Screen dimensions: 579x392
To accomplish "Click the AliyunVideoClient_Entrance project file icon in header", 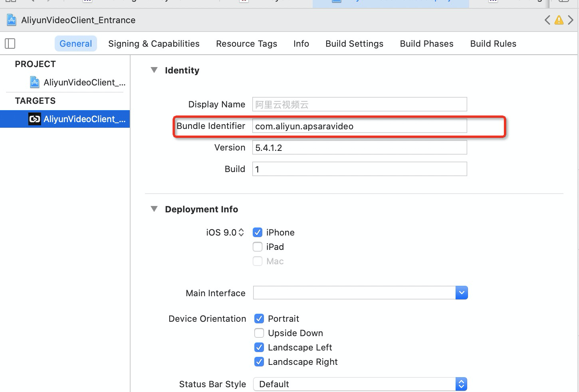I will [x=12, y=20].
